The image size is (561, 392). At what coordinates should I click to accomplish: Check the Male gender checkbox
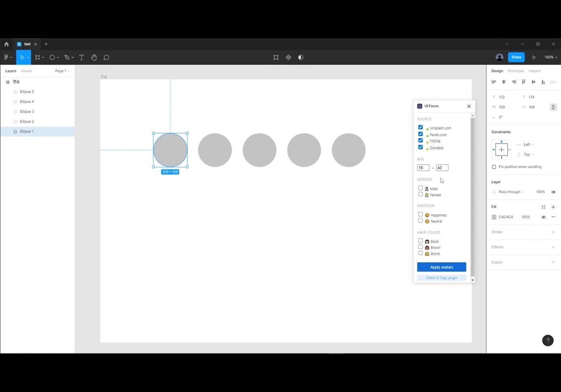coord(420,188)
